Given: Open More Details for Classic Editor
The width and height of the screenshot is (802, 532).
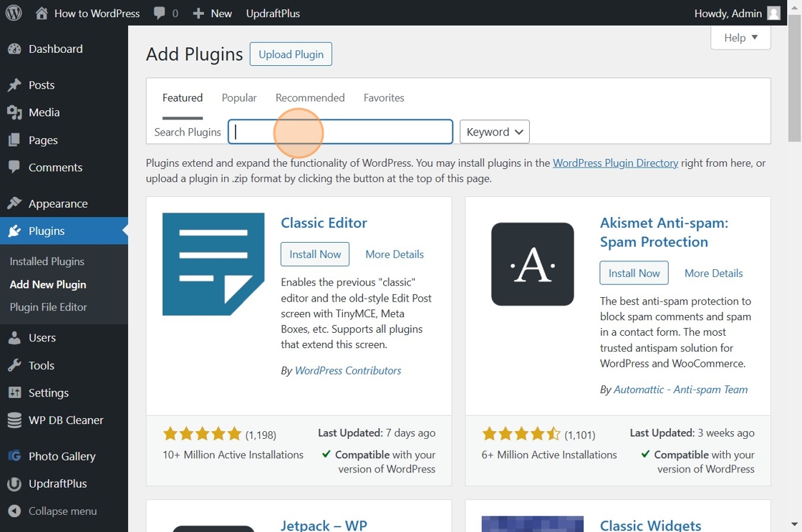Looking at the screenshot, I should pos(395,254).
